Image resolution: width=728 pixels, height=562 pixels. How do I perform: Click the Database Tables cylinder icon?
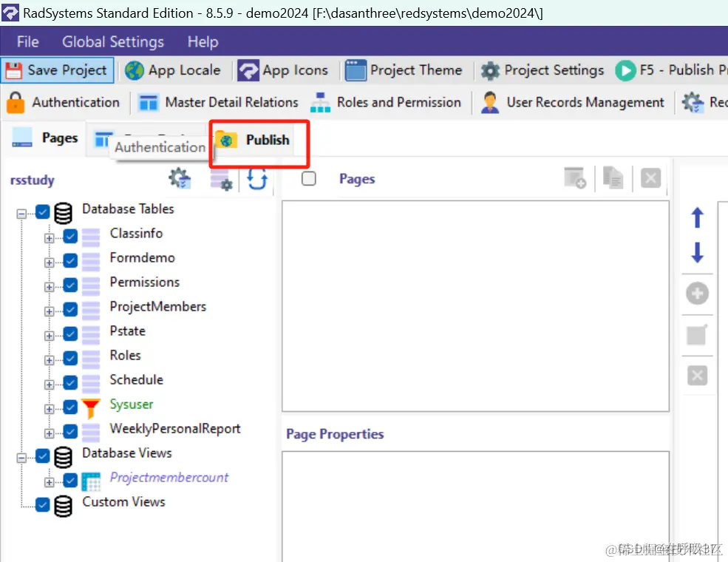point(63,213)
